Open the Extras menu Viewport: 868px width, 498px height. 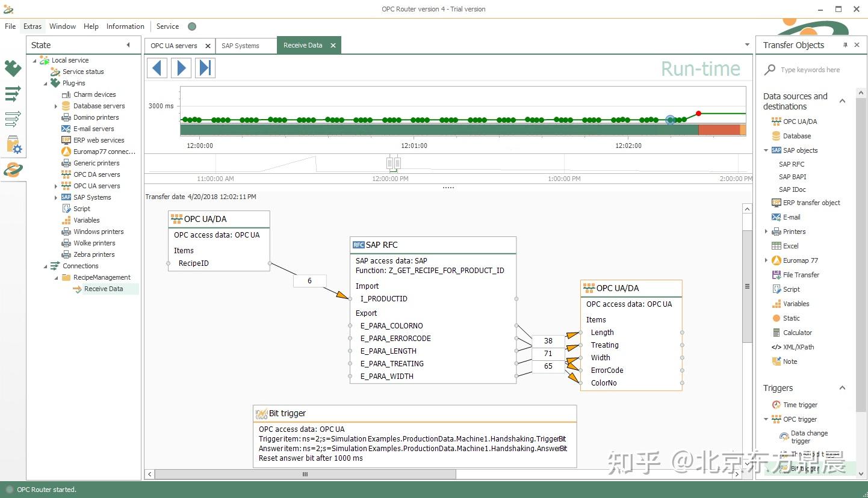[x=33, y=26]
